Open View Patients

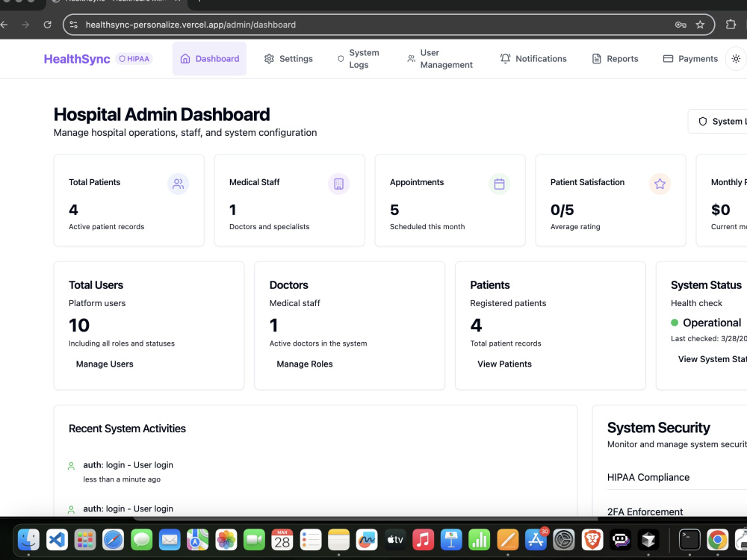pyautogui.click(x=504, y=364)
